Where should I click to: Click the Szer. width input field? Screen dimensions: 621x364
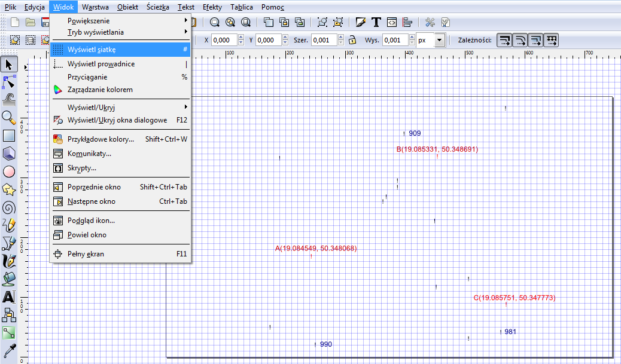click(x=324, y=40)
